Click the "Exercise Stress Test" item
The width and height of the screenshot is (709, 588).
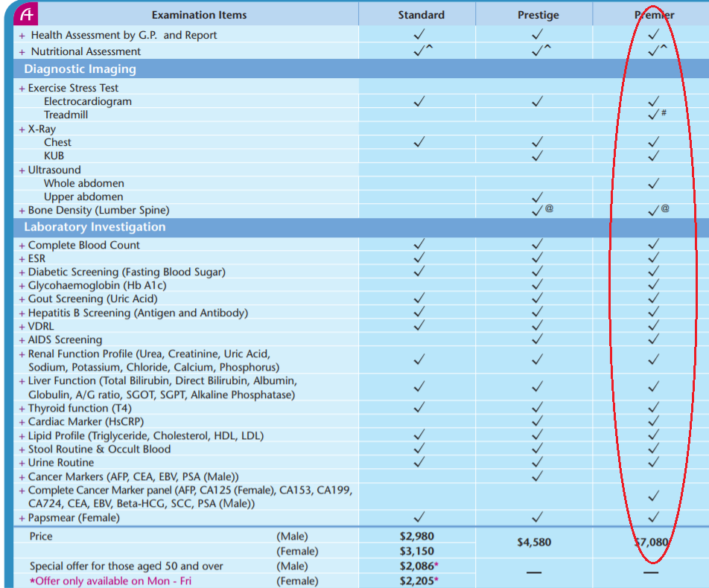pyautogui.click(x=73, y=88)
